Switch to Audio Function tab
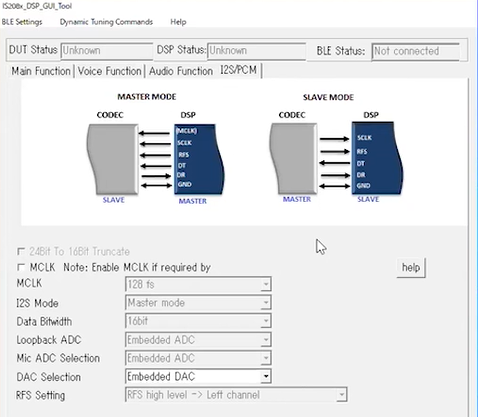 coord(181,71)
